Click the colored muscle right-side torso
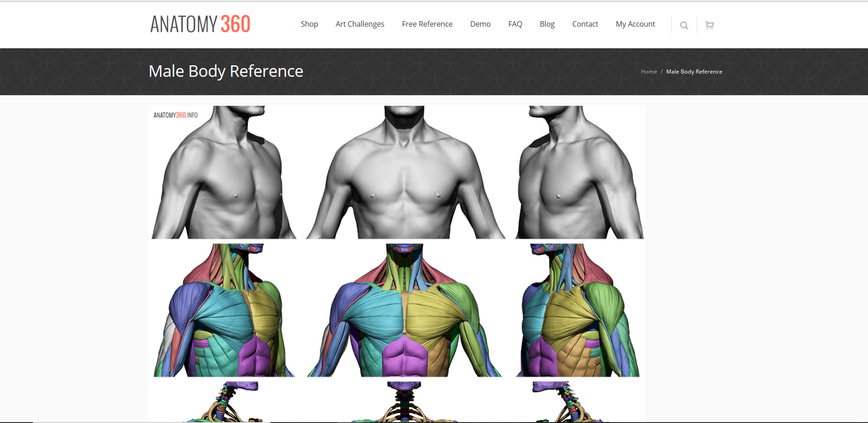 tap(578, 310)
